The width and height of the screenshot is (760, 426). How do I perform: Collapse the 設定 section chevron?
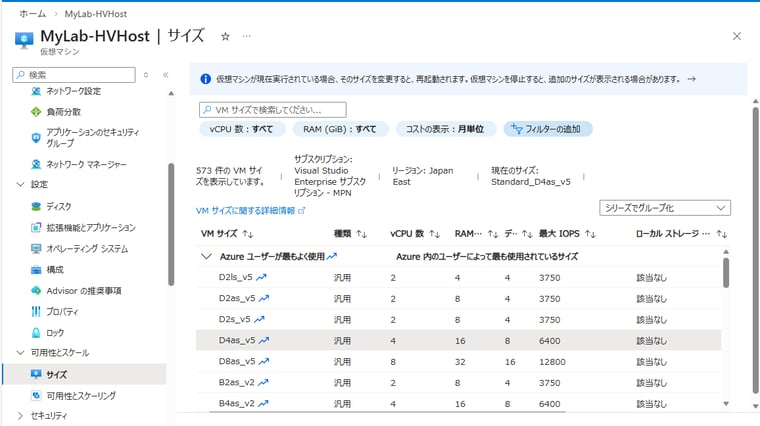pyautogui.click(x=20, y=184)
